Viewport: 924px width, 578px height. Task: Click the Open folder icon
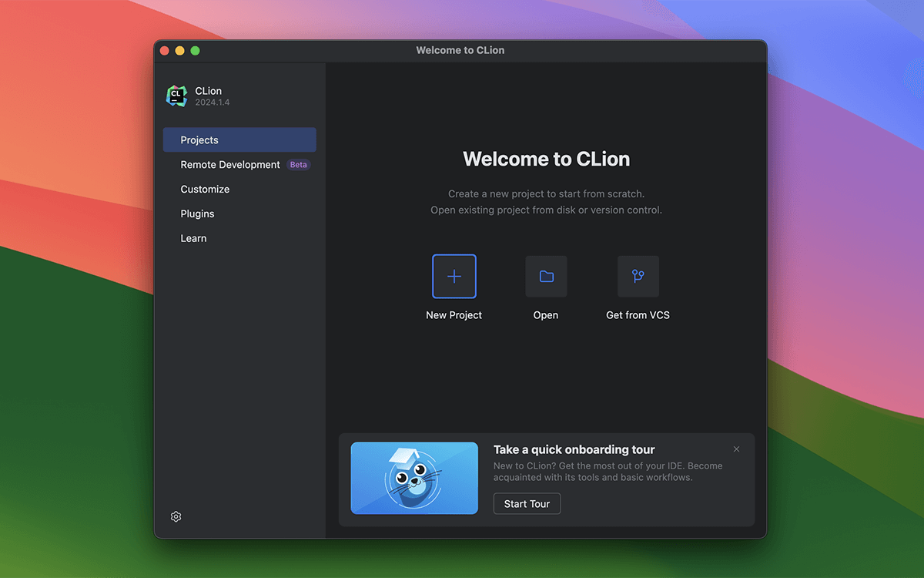click(546, 277)
